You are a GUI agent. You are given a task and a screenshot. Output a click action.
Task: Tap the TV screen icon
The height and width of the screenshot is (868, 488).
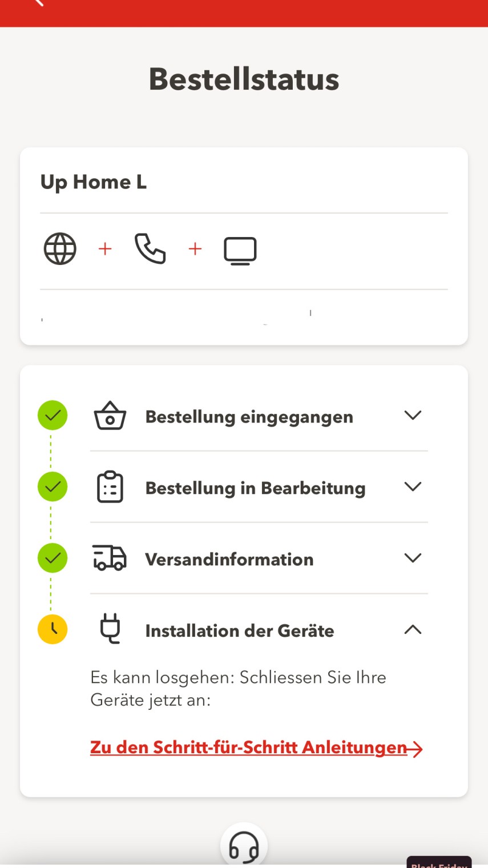(240, 251)
